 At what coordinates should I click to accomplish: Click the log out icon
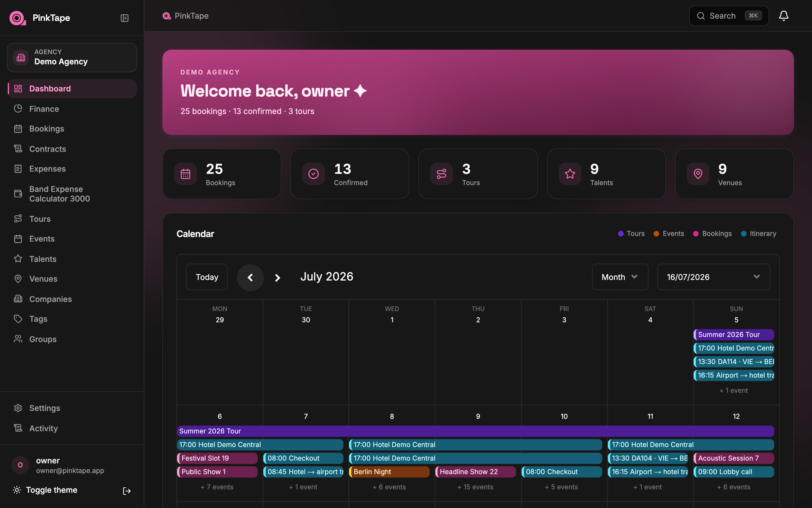tap(127, 491)
